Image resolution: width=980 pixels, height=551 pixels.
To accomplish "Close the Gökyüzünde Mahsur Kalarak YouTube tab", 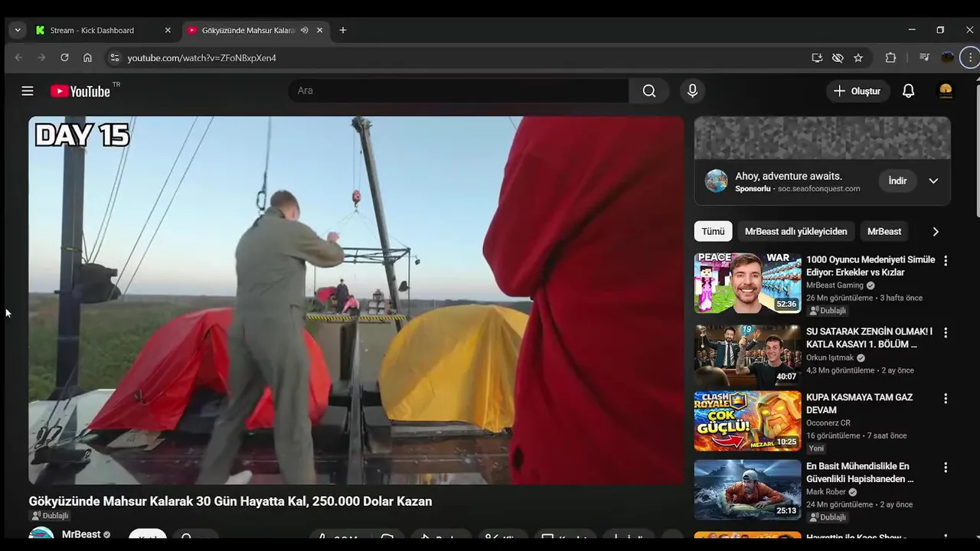I will coord(319,30).
